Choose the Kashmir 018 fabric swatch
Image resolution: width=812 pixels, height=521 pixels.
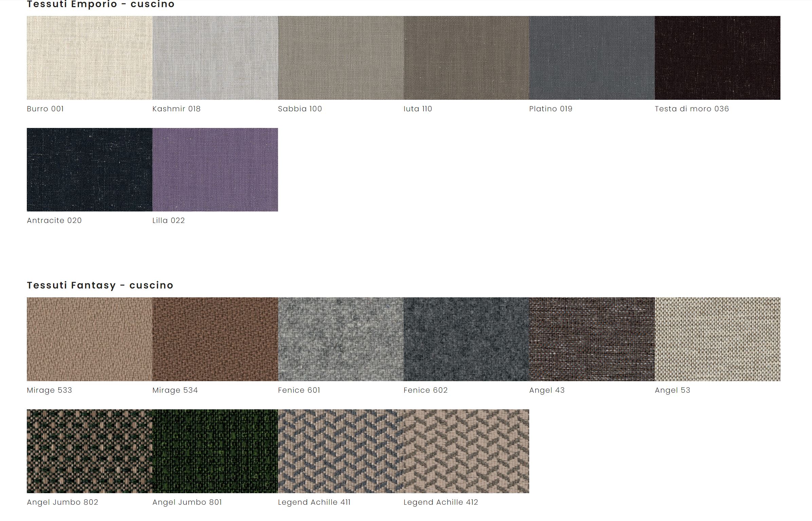click(x=215, y=58)
